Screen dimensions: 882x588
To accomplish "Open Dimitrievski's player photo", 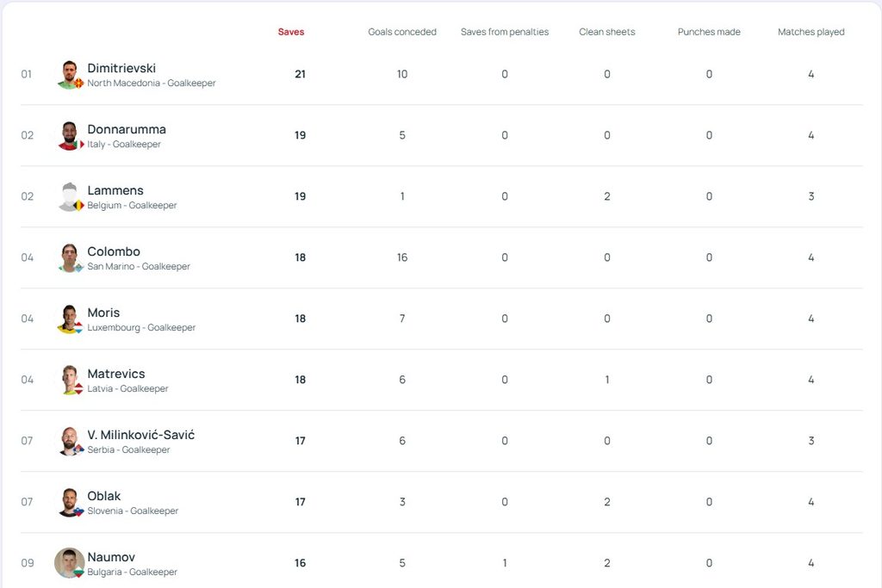I will point(70,75).
